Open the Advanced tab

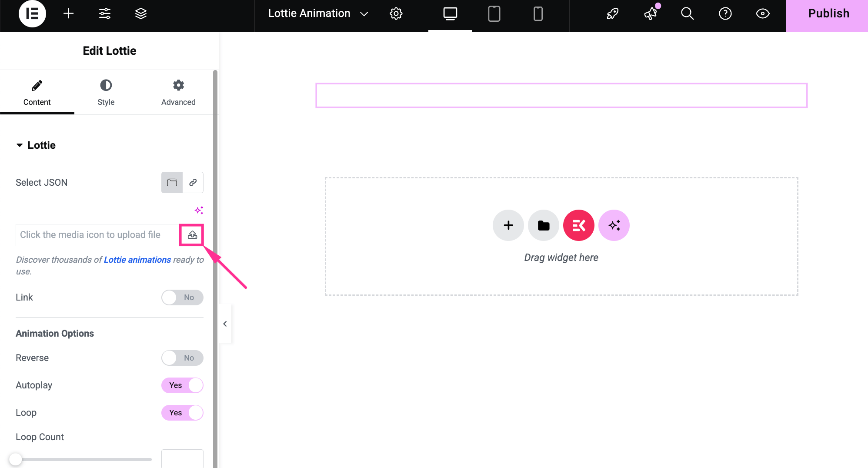(x=178, y=92)
